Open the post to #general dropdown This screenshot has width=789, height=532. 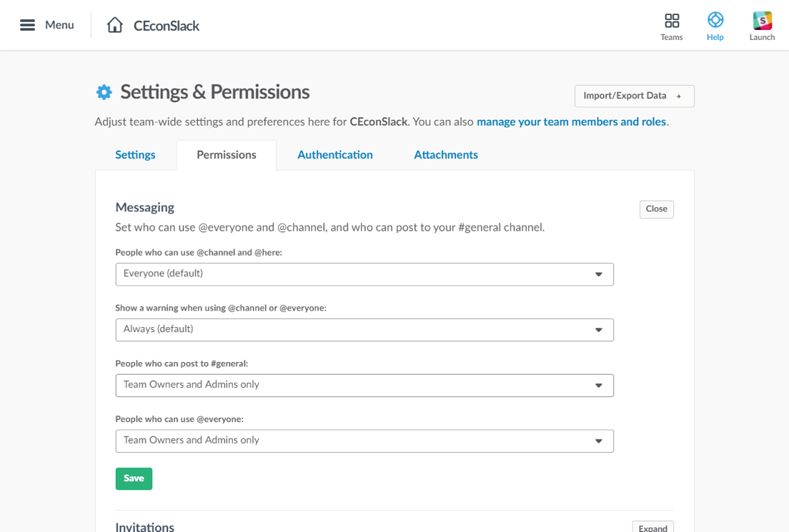click(364, 385)
